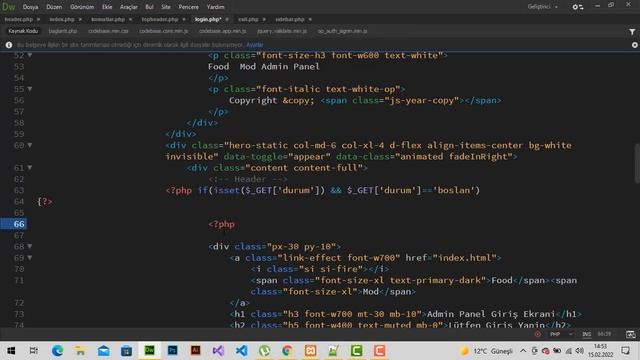Toggle INS insert/overwrite mode in status bar
This screenshot has width=640, height=360.
587,334
